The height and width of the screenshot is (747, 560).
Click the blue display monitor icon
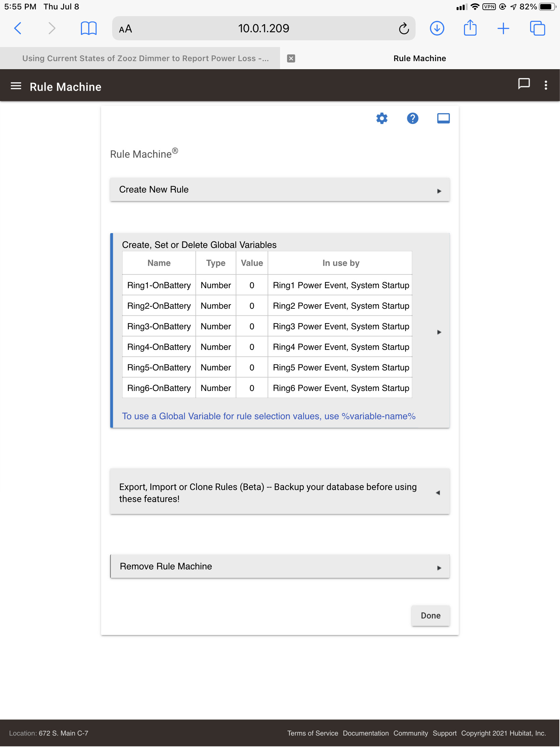click(443, 118)
